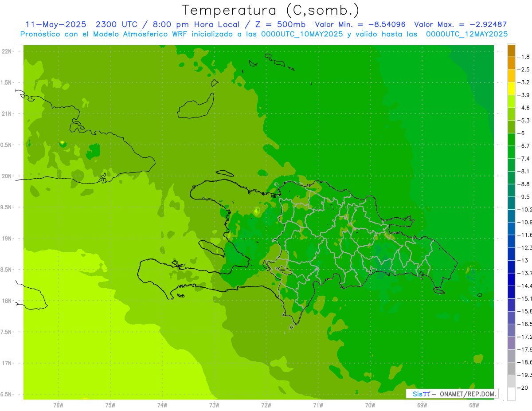Pick the deep blue swatch between -13 and -13.7

(x=511, y=266)
